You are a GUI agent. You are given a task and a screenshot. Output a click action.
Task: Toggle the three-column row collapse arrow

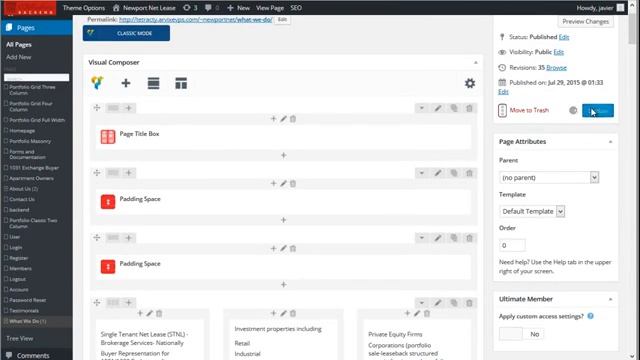point(422,303)
